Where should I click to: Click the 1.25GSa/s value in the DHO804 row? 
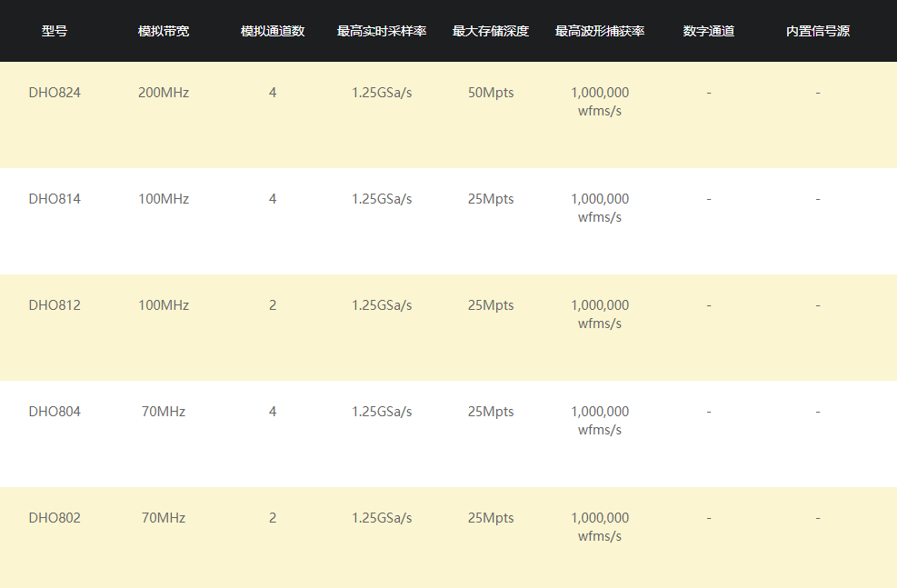(x=382, y=412)
